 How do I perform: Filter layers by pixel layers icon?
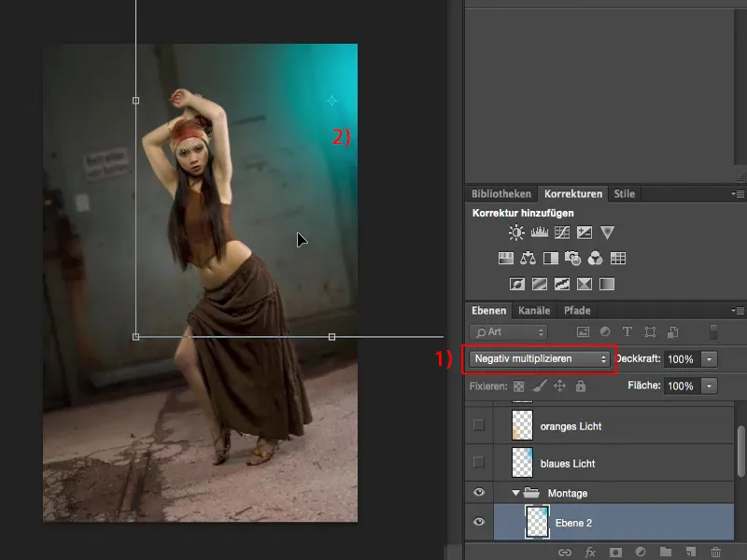tap(583, 332)
